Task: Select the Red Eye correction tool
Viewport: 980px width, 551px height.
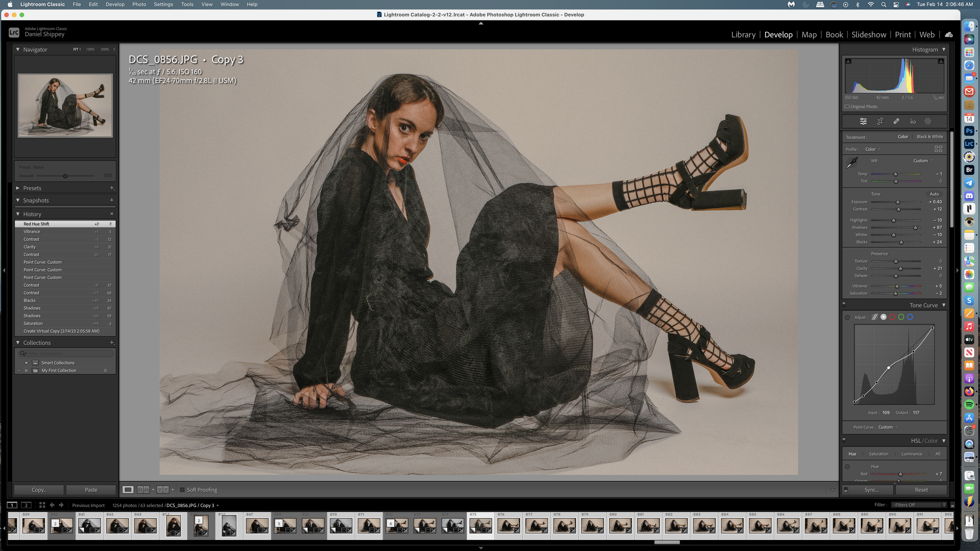Action: pos(913,121)
